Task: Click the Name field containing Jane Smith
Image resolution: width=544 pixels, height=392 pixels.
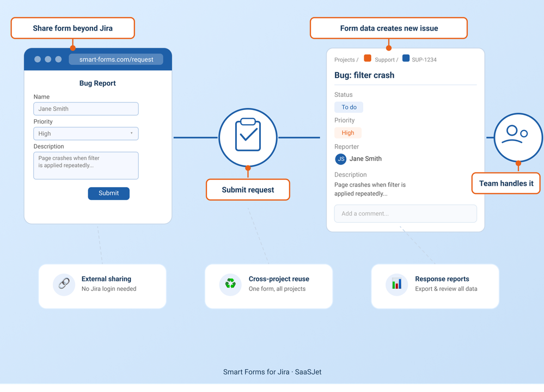Action: [85, 108]
